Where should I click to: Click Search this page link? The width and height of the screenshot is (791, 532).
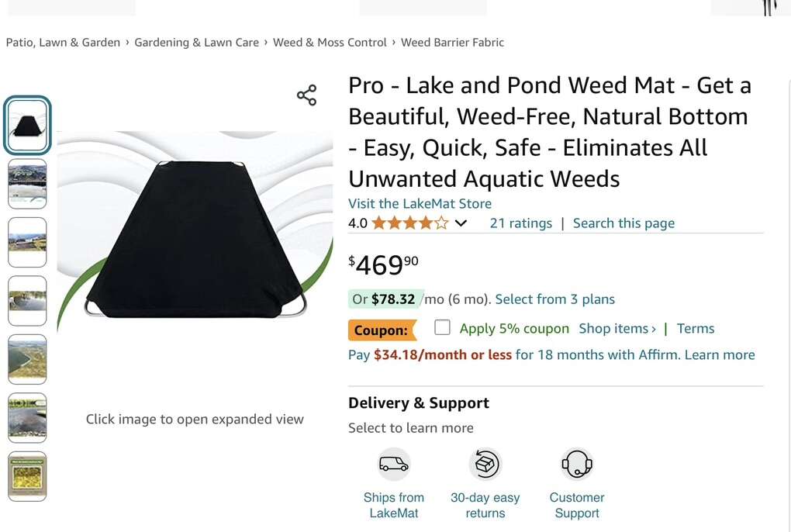click(x=623, y=223)
